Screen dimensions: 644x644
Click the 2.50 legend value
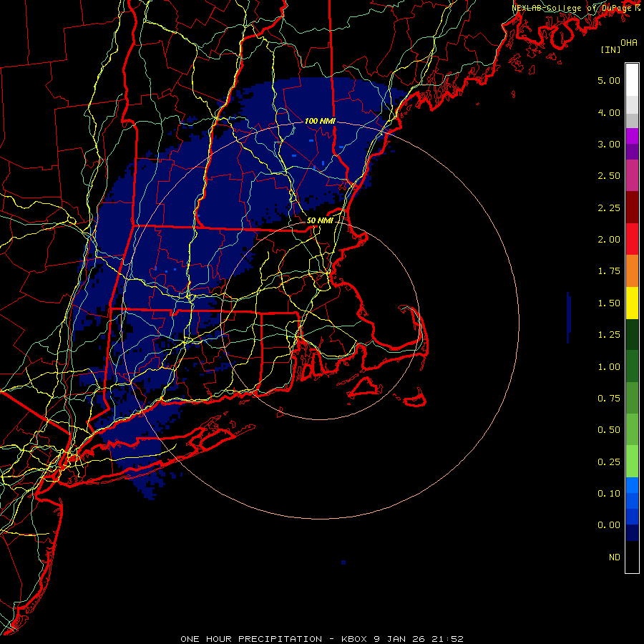point(609,176)
